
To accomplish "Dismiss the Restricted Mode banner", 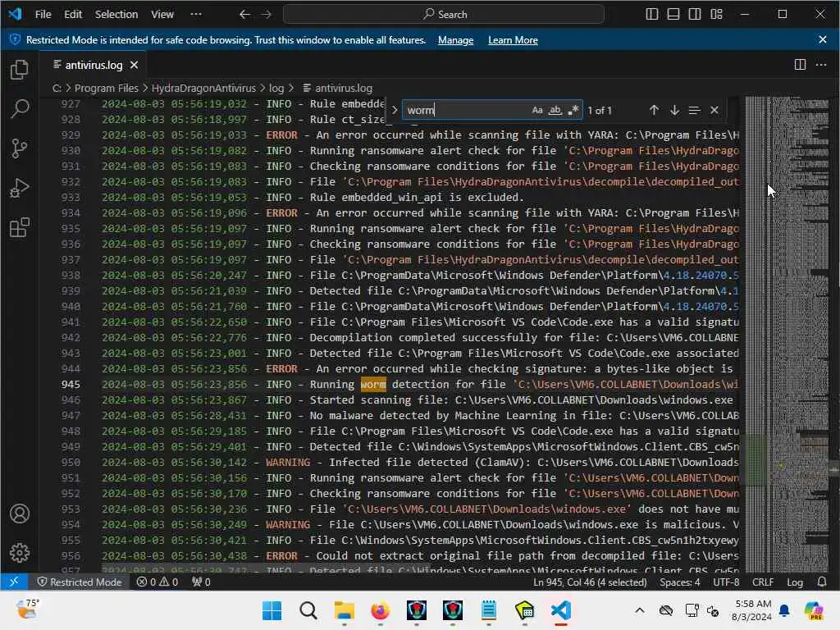I will (822, 39).
